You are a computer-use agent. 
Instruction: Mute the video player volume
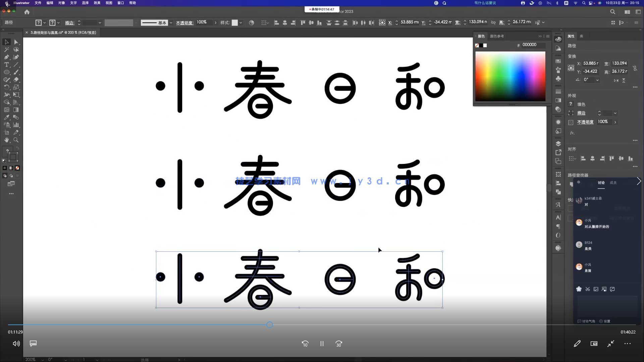[16, 344]
